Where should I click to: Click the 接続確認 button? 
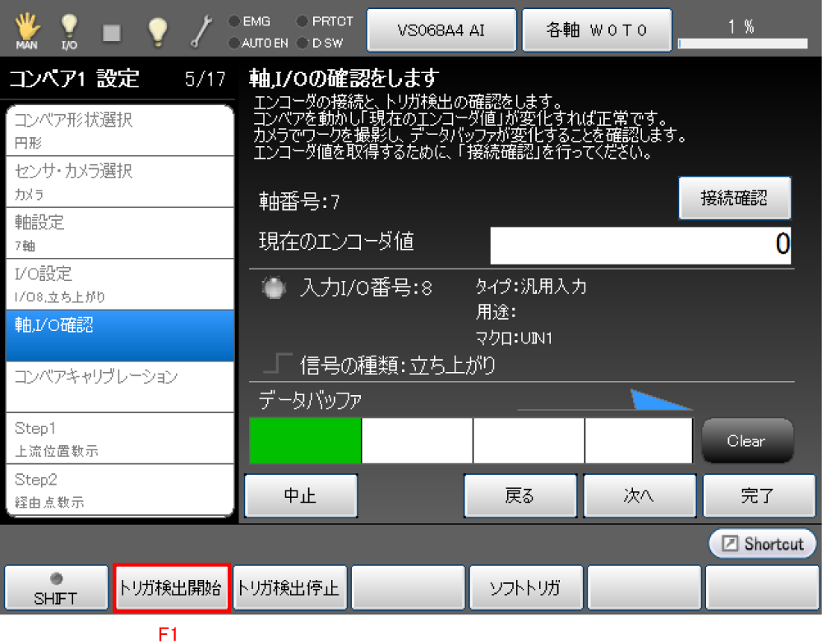click(734, 199)
